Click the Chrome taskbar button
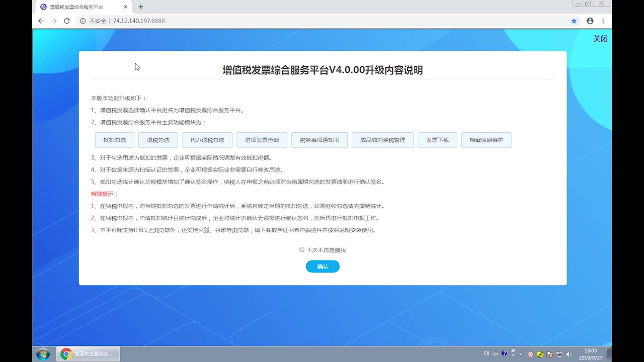The height and width of the screenshot is (362, 644). [88, 354]
